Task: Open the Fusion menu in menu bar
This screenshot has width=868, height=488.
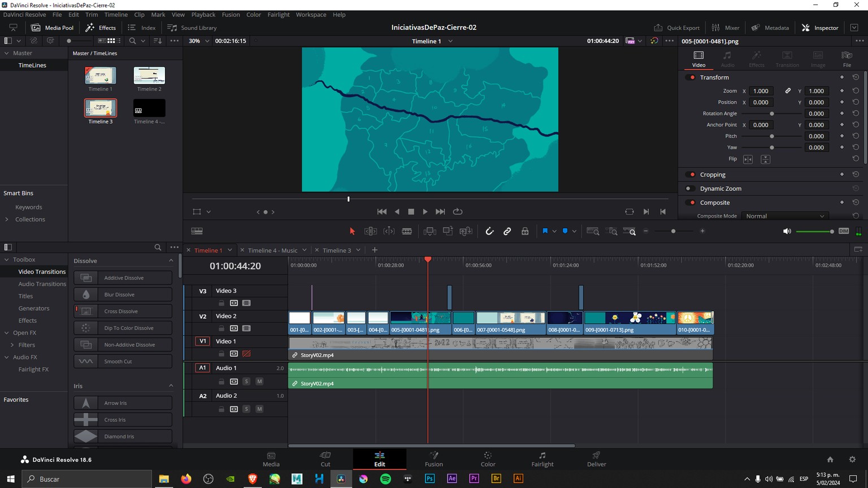Action: click(x=231, y=15)
